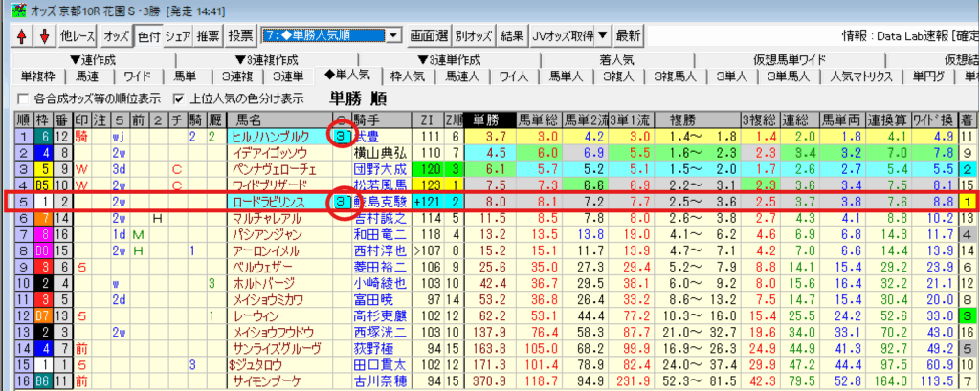Open the 単勝人気順 dropdown list

tap(394, 36)
